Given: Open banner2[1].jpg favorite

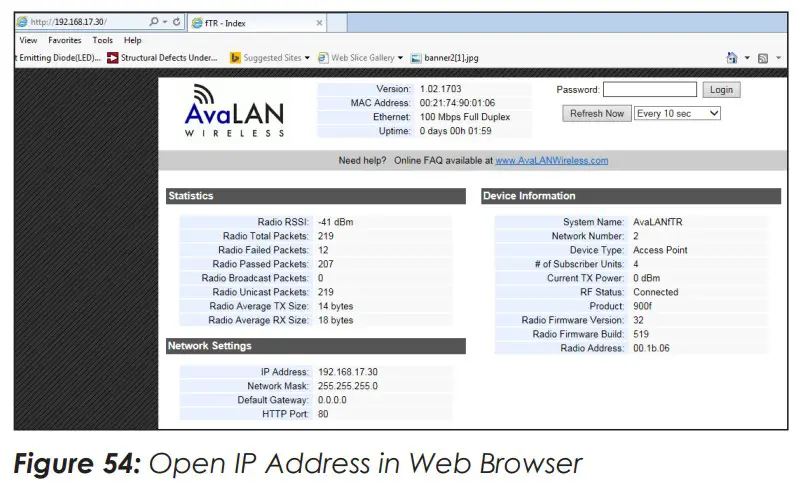Looking at the screenshot, I should point(453,58).
